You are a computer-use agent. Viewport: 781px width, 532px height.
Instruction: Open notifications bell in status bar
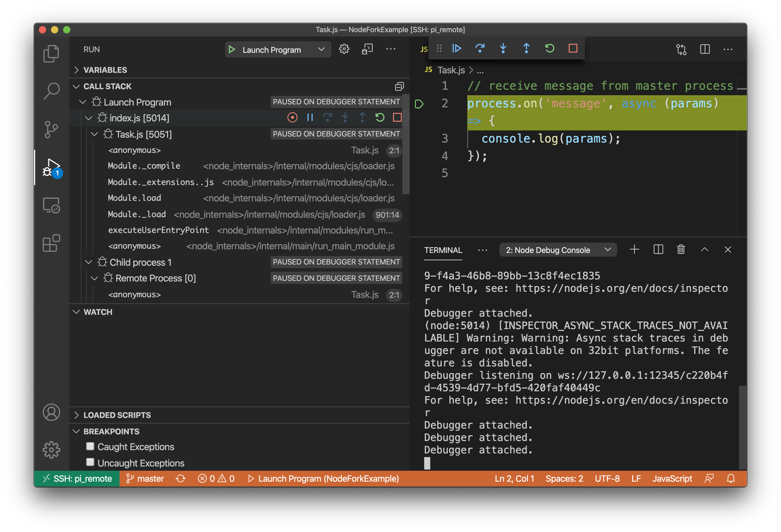pos(731,479)
